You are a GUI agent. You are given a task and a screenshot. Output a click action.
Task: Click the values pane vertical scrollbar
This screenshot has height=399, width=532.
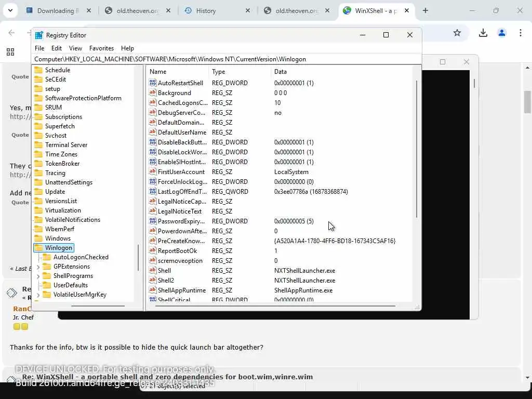coord(417,149)
